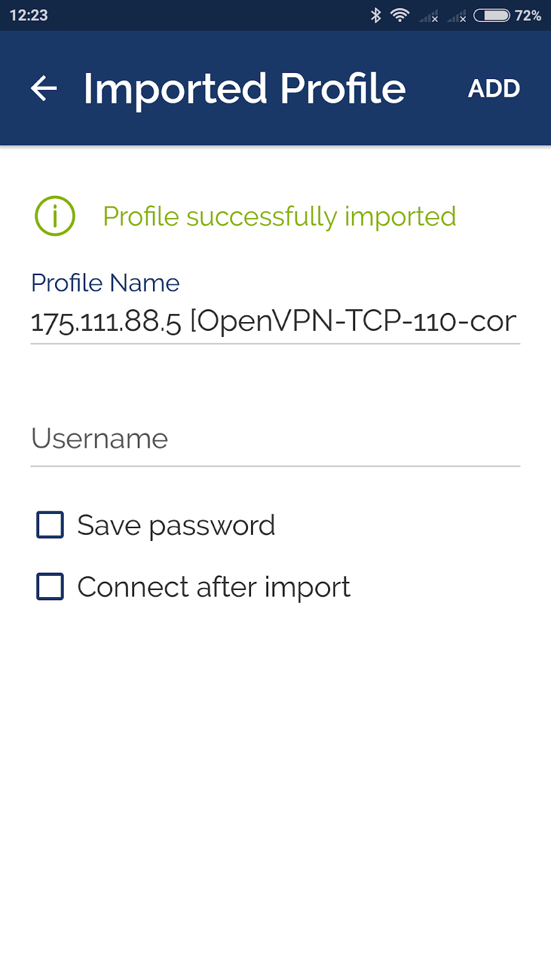Click the Profile Name field with 175.111.88.5
Image resolution: width=551 pixels, height=980 pixels.
(x=275, y=322)
